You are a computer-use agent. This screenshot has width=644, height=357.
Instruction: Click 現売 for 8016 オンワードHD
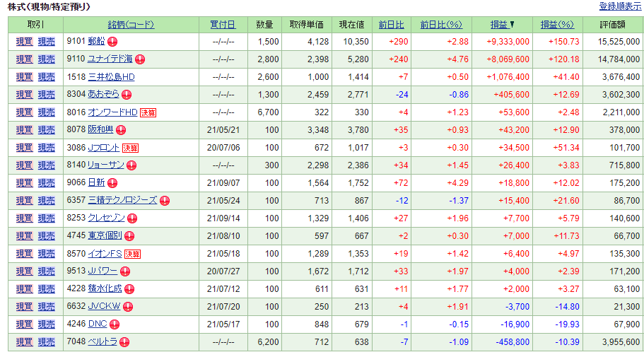point(47,112)
